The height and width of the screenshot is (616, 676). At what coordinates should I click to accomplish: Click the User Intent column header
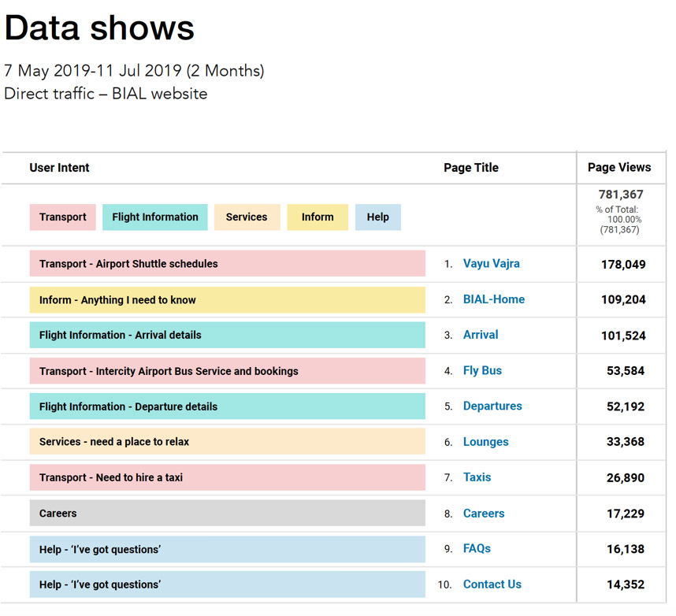60,168
